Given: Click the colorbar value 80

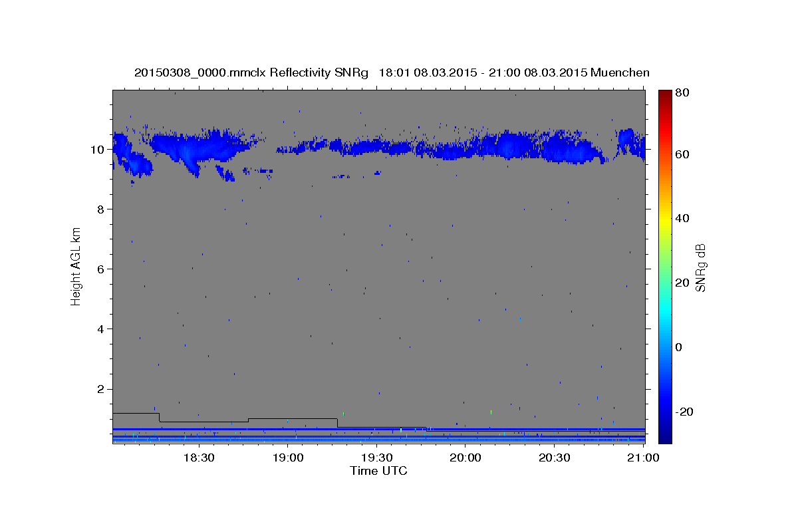Looking at the screenshot, I should coord(682,93).
